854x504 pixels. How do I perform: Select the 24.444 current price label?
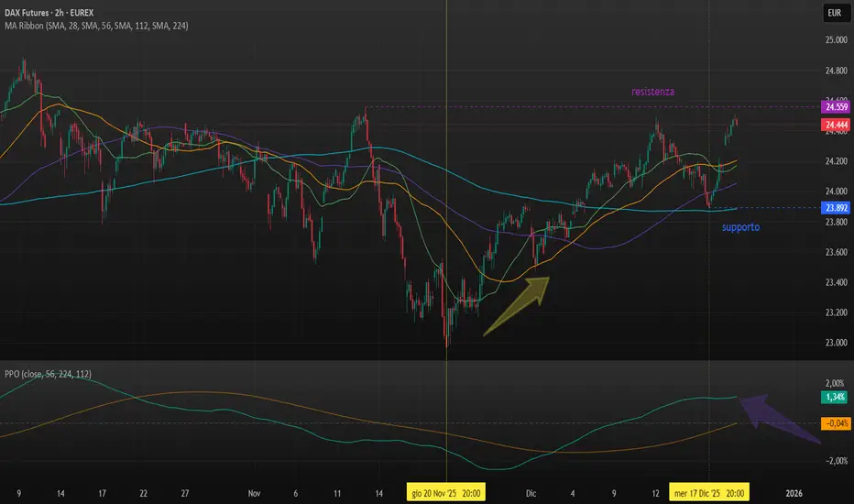836,125
